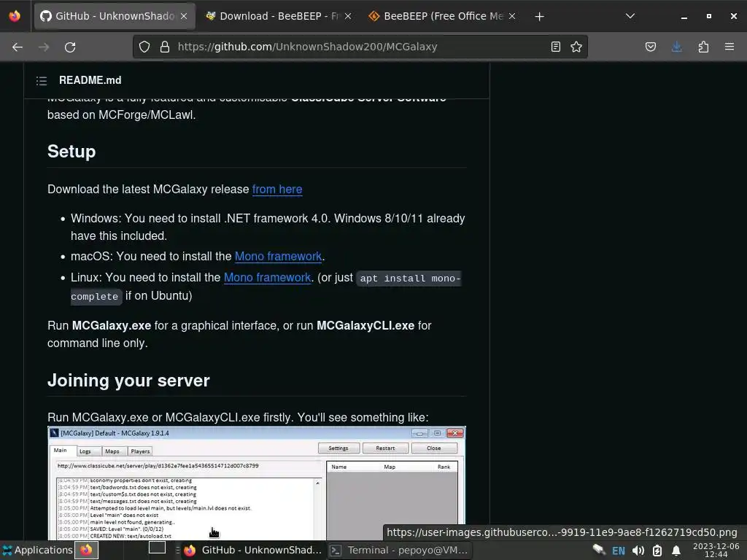Click 'apt install mono-' code snippet
Image resolution: width=747 pixels, height=560 pixels.
tap(409, 278)
